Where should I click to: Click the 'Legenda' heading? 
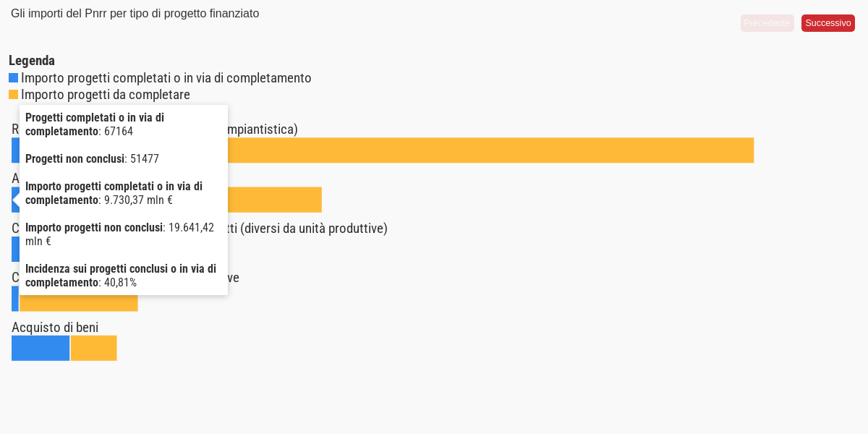(32, 61)
